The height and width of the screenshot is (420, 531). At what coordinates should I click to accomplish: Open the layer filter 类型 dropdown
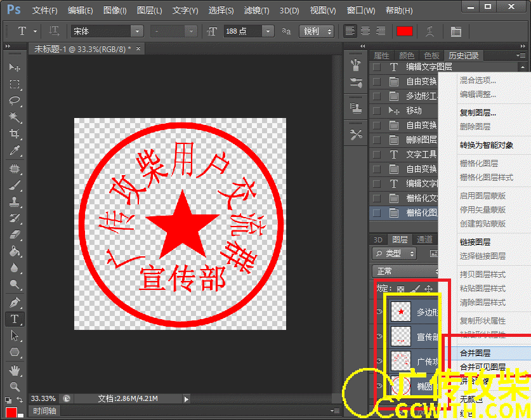pos(394,253)
